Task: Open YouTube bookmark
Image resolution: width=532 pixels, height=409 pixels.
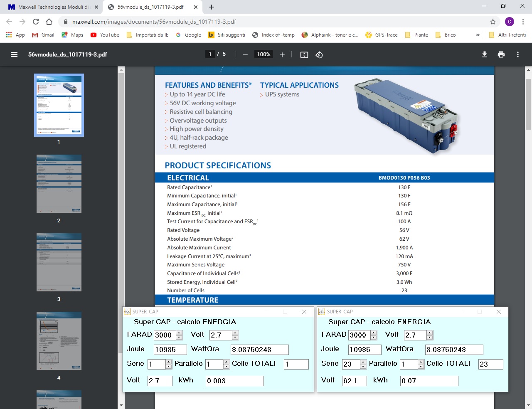Action: pos(105,35)
